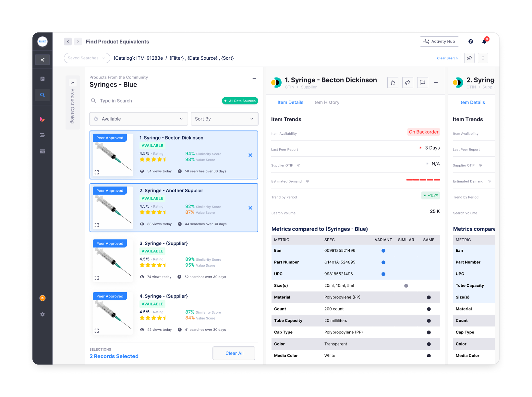Click the 2 Records Selected link
The image size is (532, 397).
click(x=114, y=356)
